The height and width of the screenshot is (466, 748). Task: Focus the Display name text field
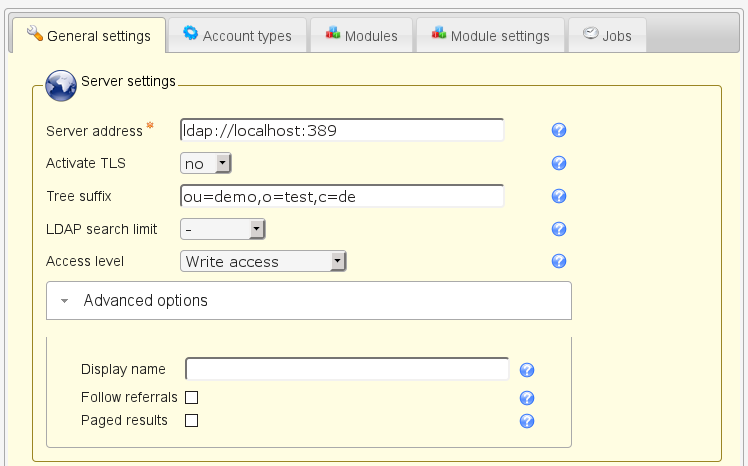[347, 370]
